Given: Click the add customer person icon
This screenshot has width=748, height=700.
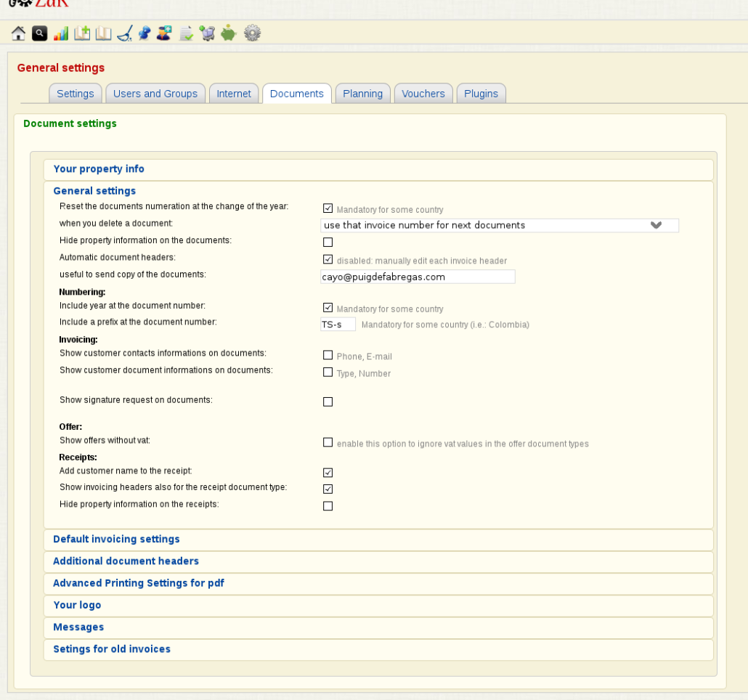Looking at the screenshot, I should click(164, 33).
